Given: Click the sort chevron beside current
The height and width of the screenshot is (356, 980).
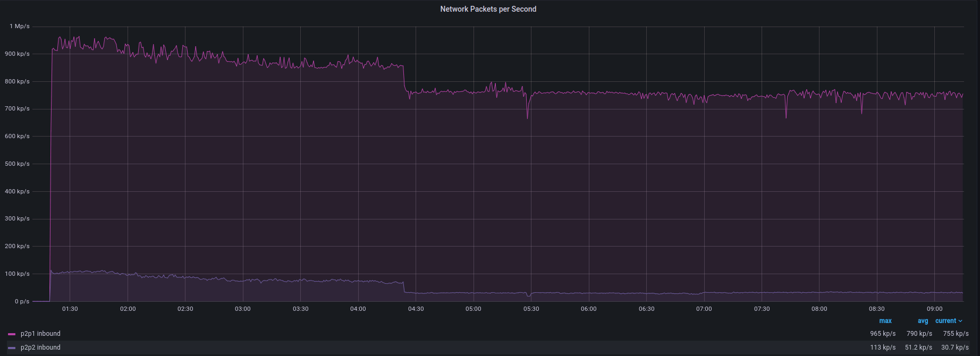Looking at the screenshot, I should pyautogui.click(x=960, y=321).
